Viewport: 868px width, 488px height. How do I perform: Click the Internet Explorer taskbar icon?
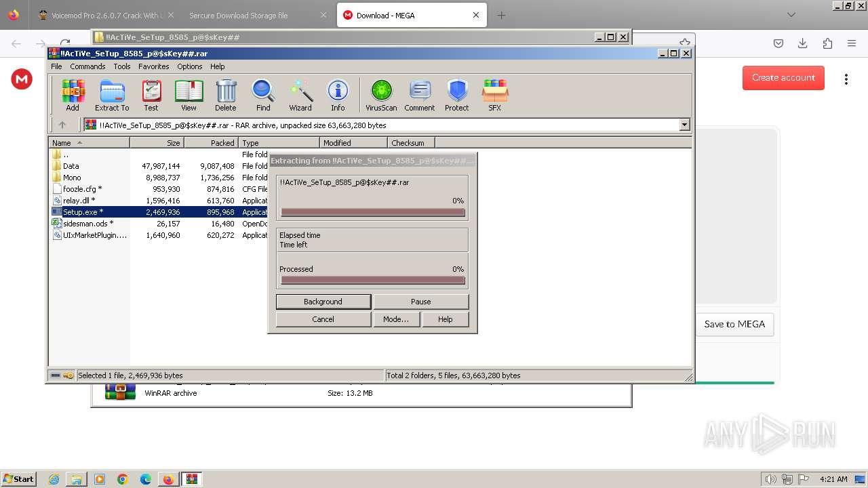pyautogui.click(x=54, y=479)
